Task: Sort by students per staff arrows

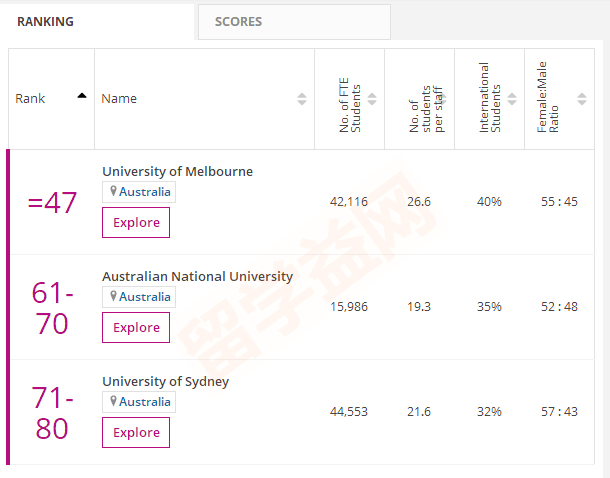Action: [x=443, y=99]
